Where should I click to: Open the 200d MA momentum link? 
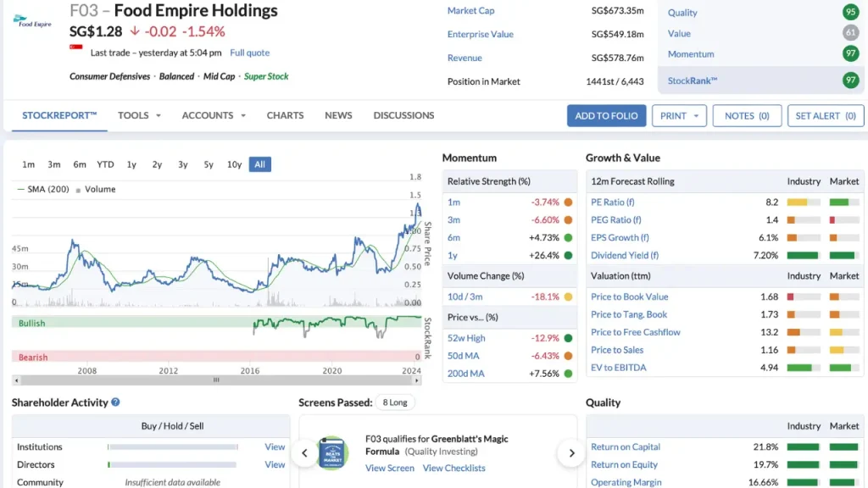466,374
